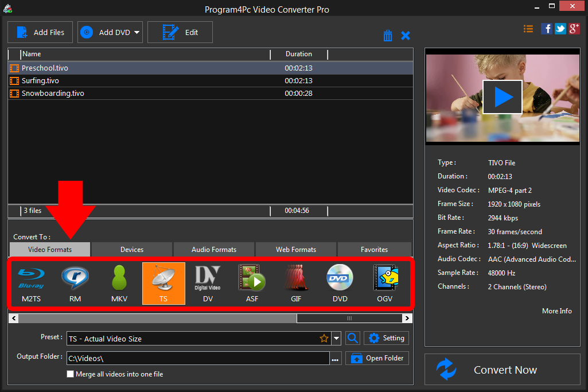Select the GIF output format

tap(296, 283)
